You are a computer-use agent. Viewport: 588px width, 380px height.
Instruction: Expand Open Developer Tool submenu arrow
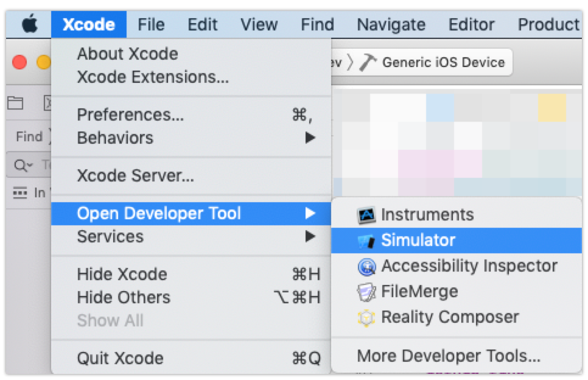point(310,213)
